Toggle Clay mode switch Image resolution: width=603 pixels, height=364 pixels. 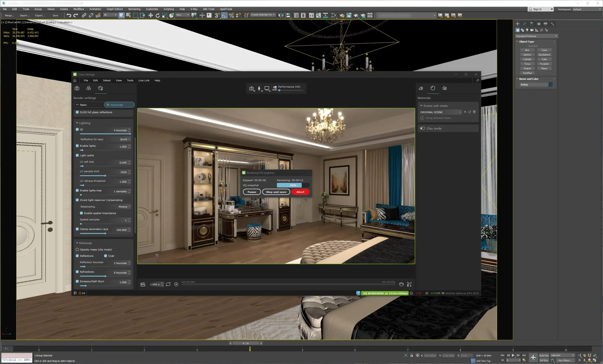tap(422, 128)
